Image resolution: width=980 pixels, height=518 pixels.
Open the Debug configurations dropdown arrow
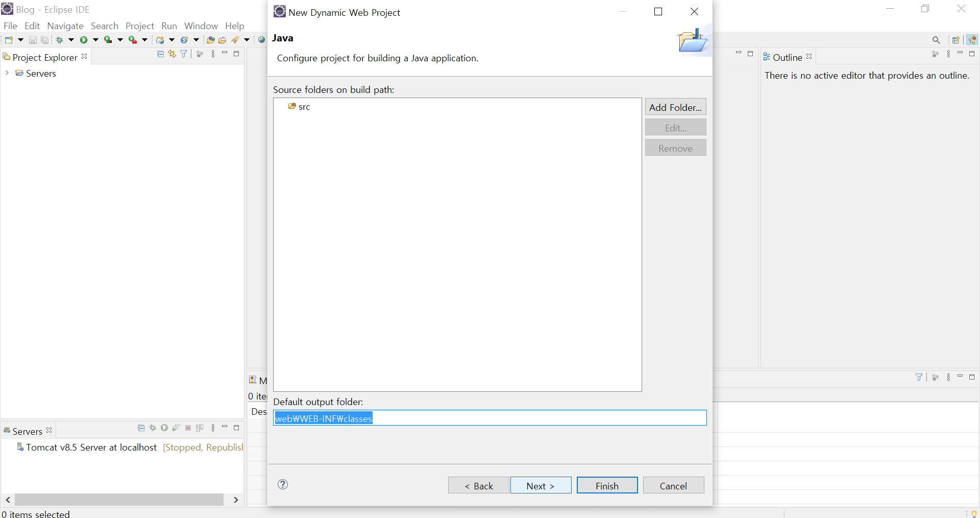tap(71, 40)
